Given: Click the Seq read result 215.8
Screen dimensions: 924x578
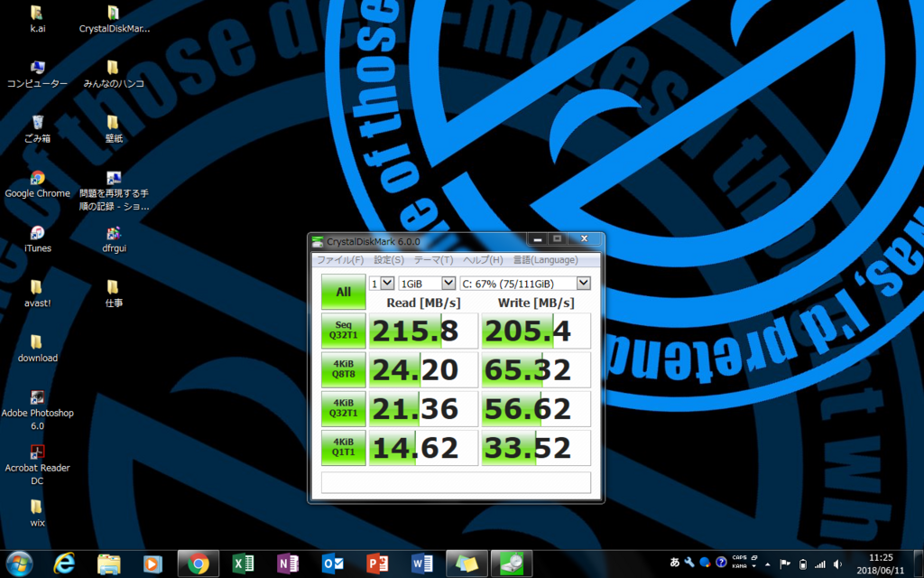Looking at the screenshot, I should [x=423, y=331].
